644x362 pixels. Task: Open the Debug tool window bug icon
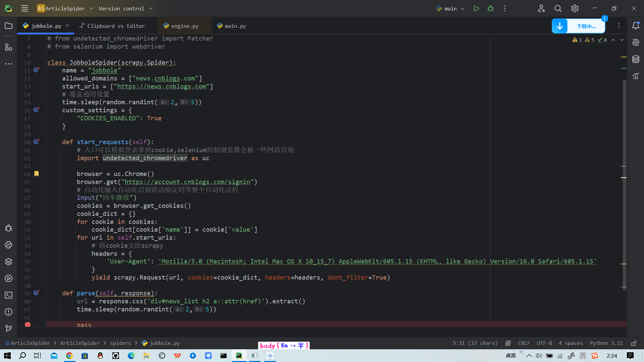click(x=9, y=228)
